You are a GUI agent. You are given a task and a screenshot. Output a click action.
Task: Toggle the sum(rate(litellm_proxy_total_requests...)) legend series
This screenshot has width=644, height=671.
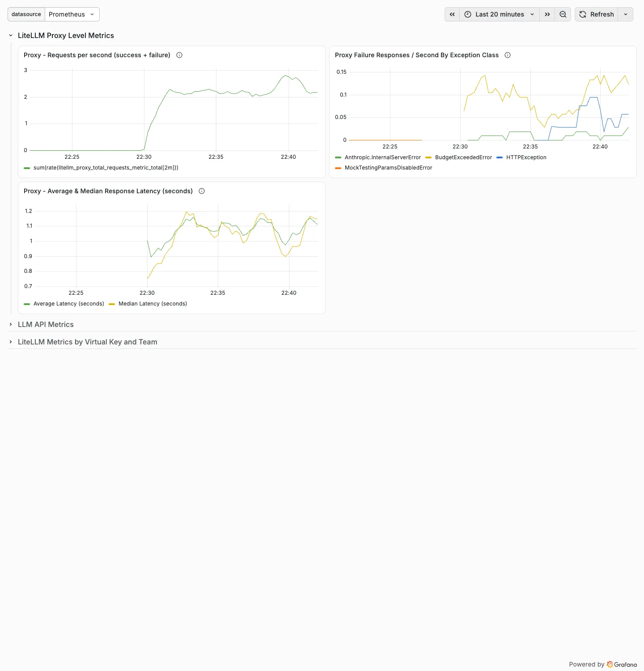click(106, 168)
